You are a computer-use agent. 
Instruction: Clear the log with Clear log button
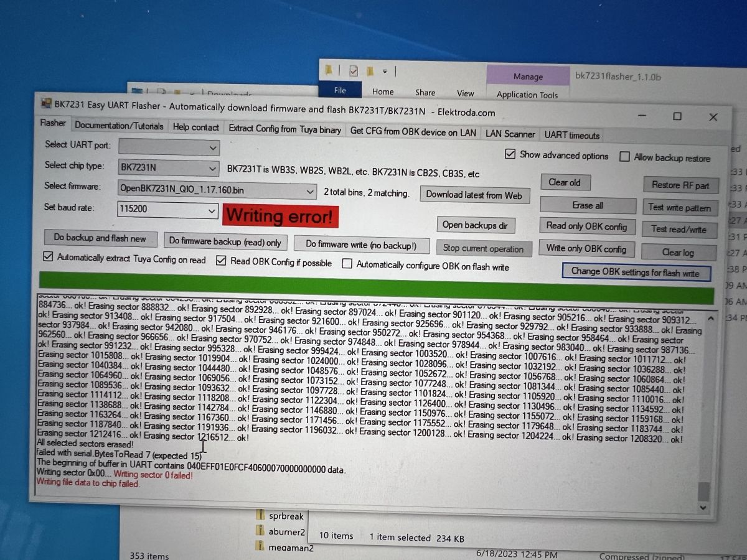pyautogui.click(x=678, y=252)
